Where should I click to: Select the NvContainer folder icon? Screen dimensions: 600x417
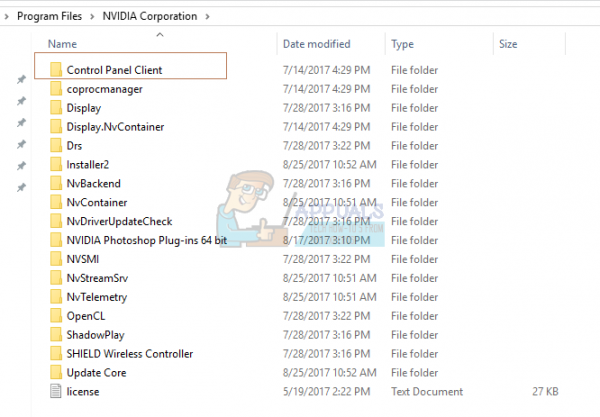click(x=56, y=202)
